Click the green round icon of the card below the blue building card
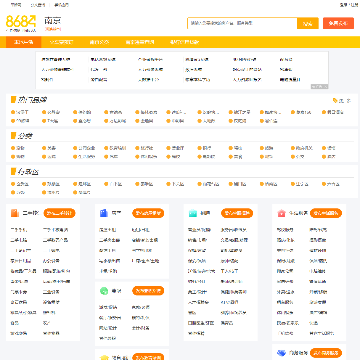The height and width of the screenshot is (360, 360). pyautogui.click(x=104, y=291)
